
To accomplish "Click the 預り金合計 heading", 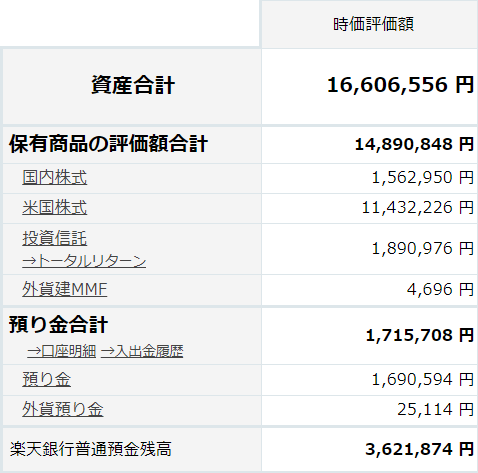I will [x=58, y=324].
